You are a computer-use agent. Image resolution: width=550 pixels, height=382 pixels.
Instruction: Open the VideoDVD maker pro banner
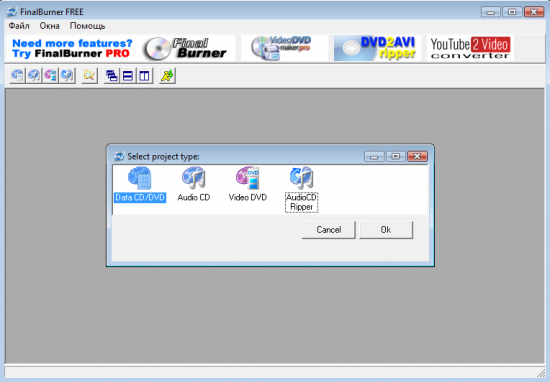coord(284,48)
